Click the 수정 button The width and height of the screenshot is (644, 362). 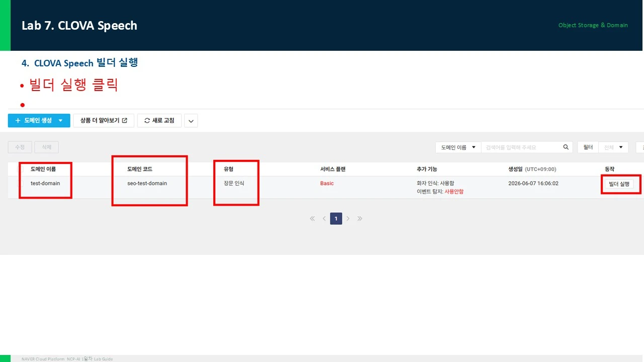[20, 147]
